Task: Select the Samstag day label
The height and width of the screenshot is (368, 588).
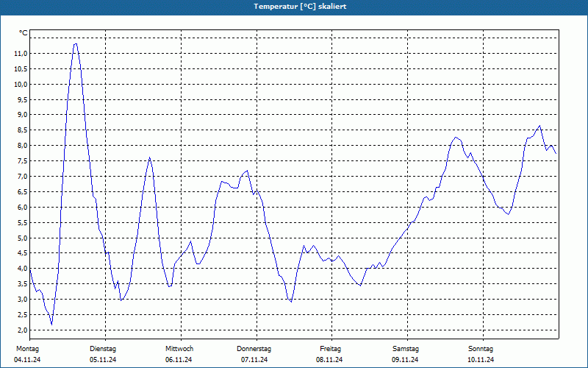Action: [406, 349]
